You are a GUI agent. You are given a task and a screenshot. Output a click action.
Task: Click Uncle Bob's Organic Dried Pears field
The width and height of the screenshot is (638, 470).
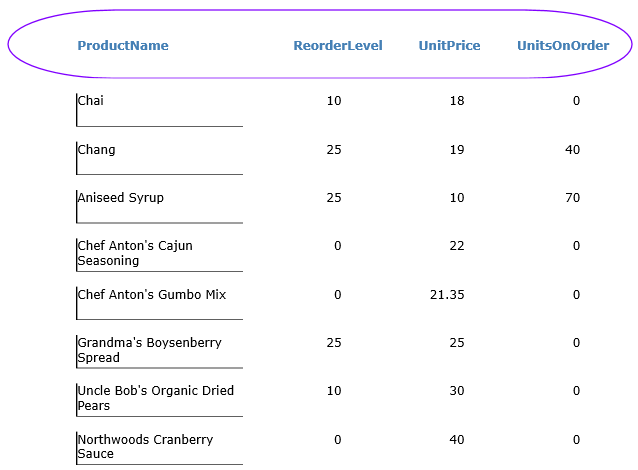click(159, 398)
